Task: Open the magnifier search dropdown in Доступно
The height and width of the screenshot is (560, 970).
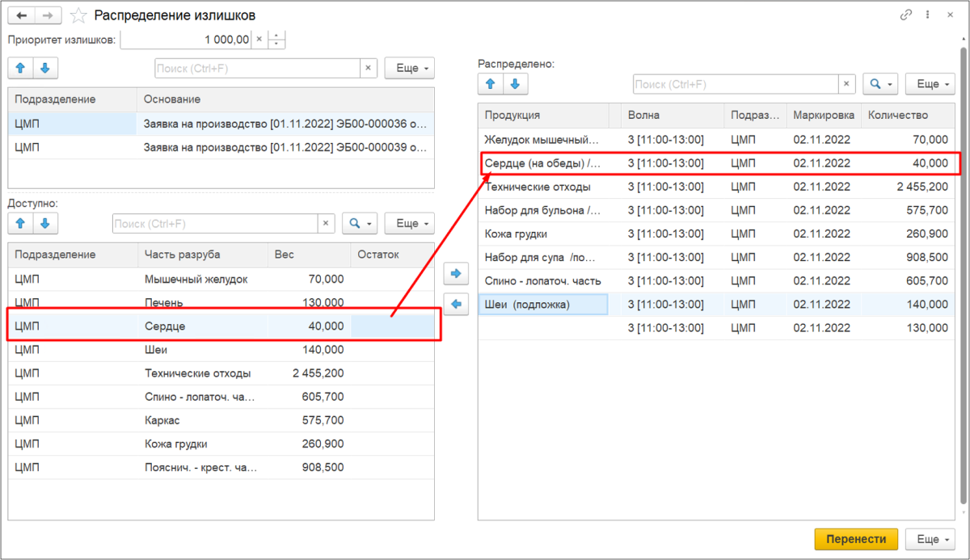Action: tap(360, 223)
